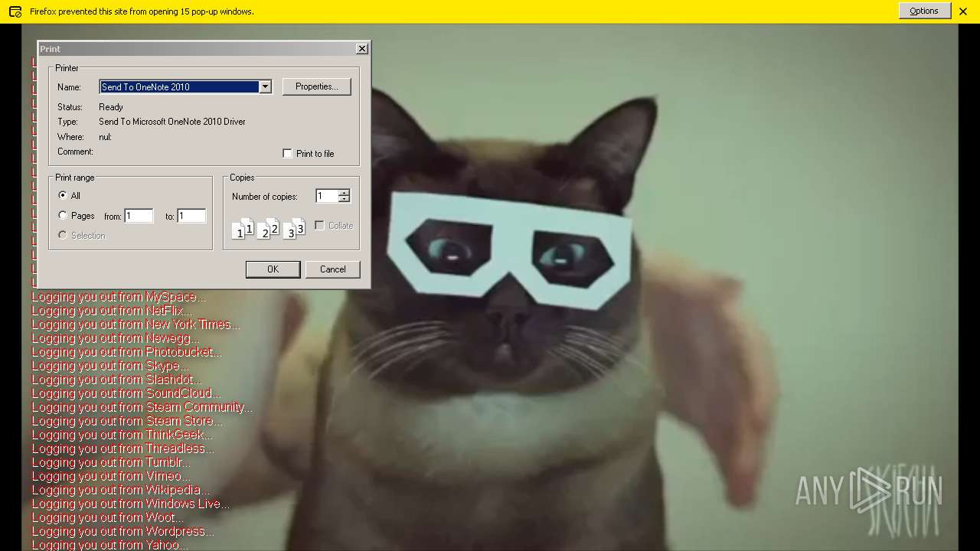Click 'Logging you out from Tumblr...' text
This screenshot has width=980, height=551.
(x=111, y=462)
